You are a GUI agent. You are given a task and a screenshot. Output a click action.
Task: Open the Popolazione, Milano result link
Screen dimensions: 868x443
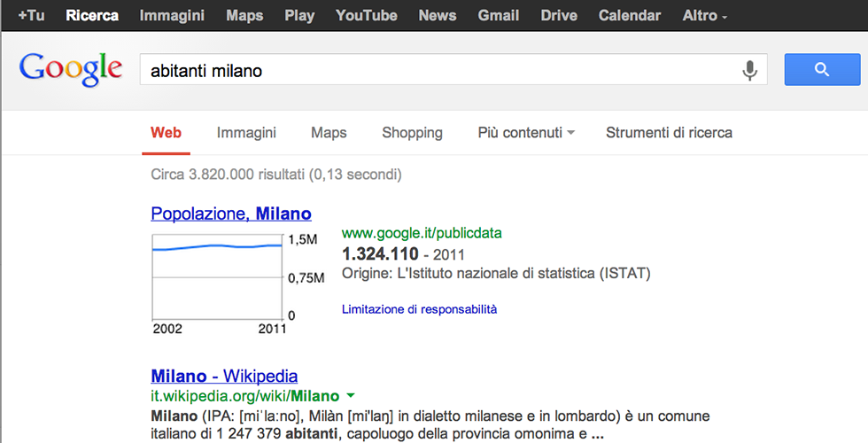click(231, 214)
